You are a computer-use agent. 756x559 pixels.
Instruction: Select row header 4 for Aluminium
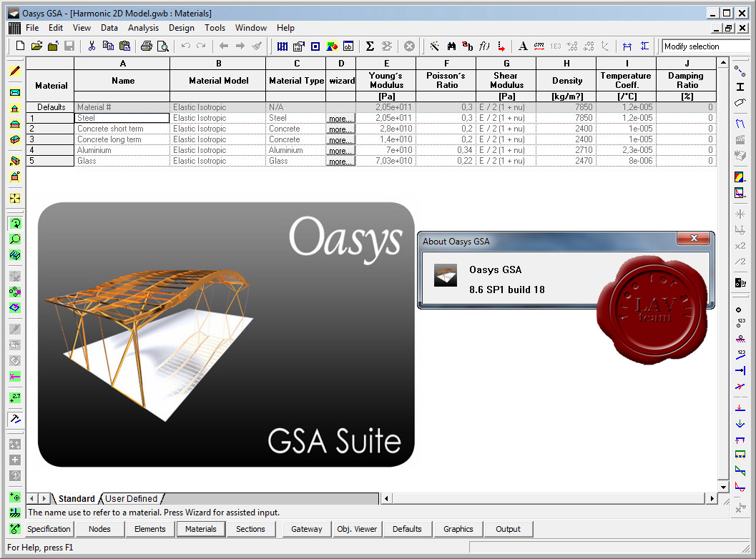[x=50, y=150]
